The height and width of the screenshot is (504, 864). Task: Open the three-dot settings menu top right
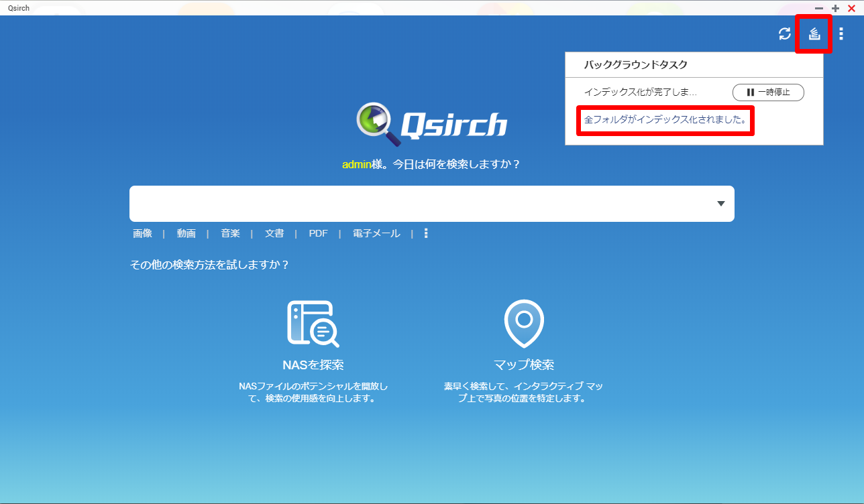coord(841,34)
